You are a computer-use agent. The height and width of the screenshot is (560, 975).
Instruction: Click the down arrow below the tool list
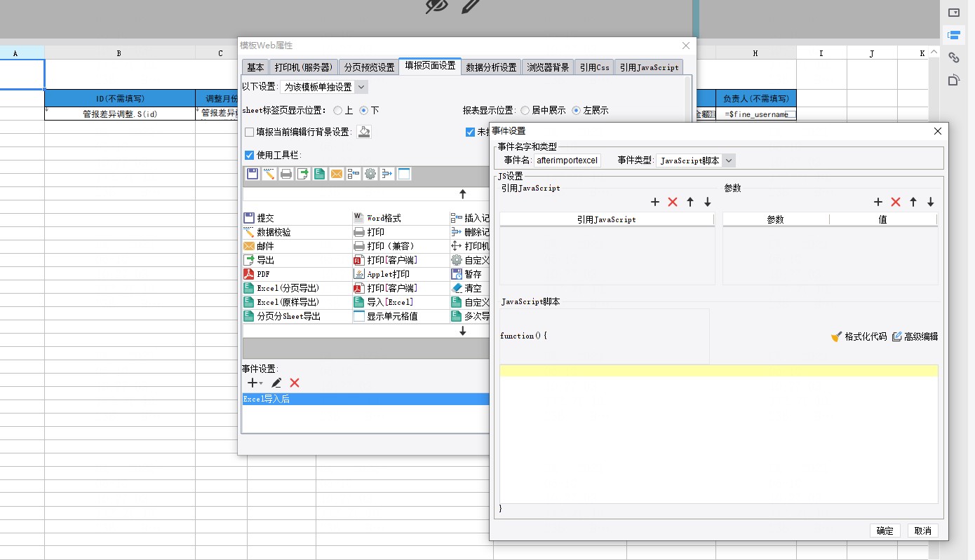[x=462, y=331]
